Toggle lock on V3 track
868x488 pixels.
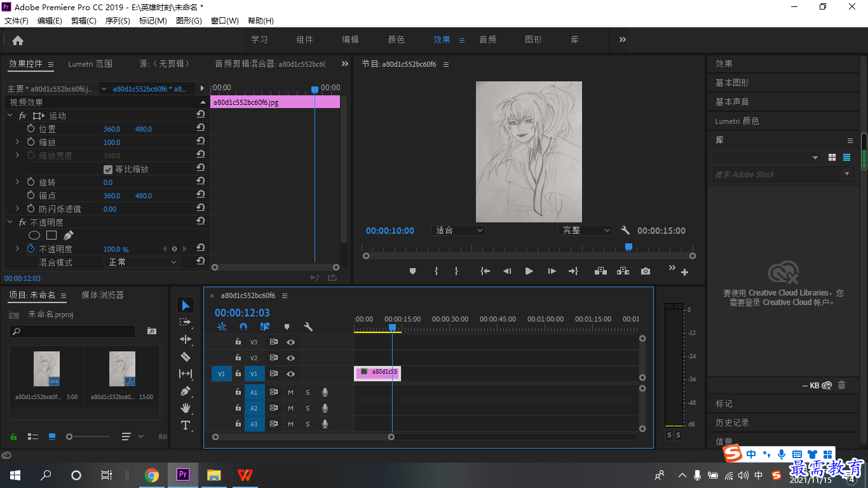pyautogui.click(x=238, y=342)
